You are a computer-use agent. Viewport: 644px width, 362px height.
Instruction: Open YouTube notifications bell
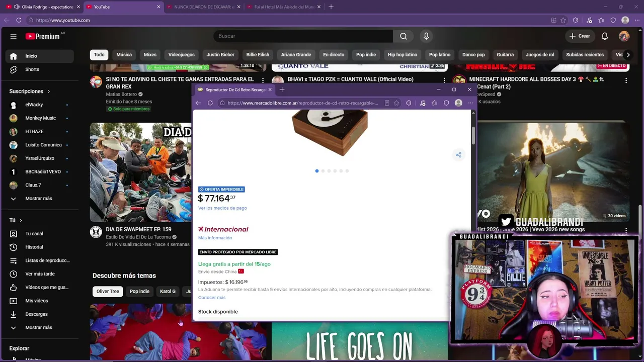(605, 36)
